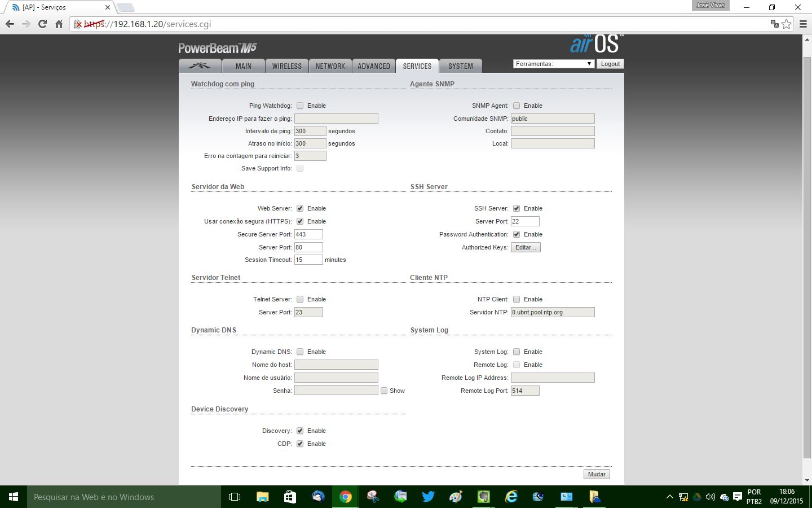Open the Windows Start menu

(14, 497)
